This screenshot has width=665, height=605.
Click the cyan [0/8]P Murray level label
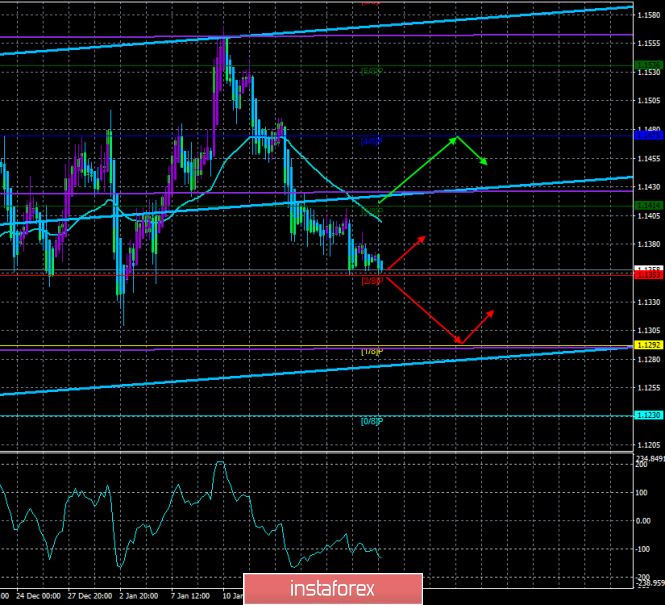tap(372, 422)
